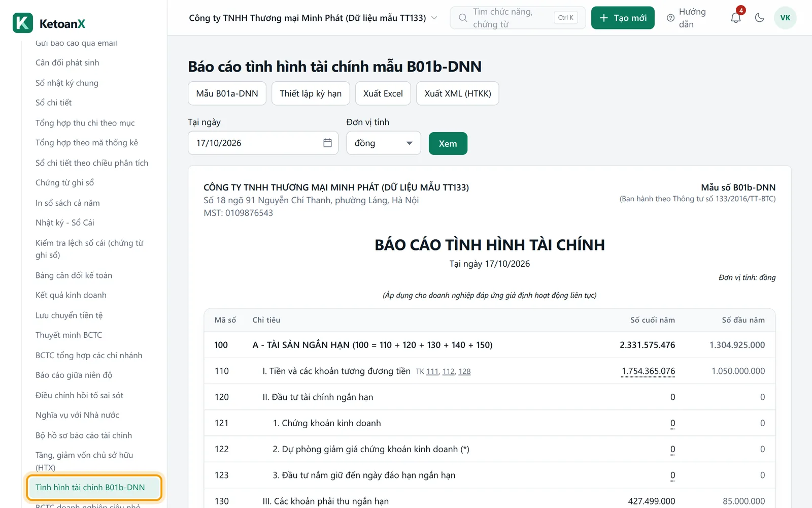Open Báo cáo giữa niên độ
The width and height of the screenshot is (812, 508).
74,375
